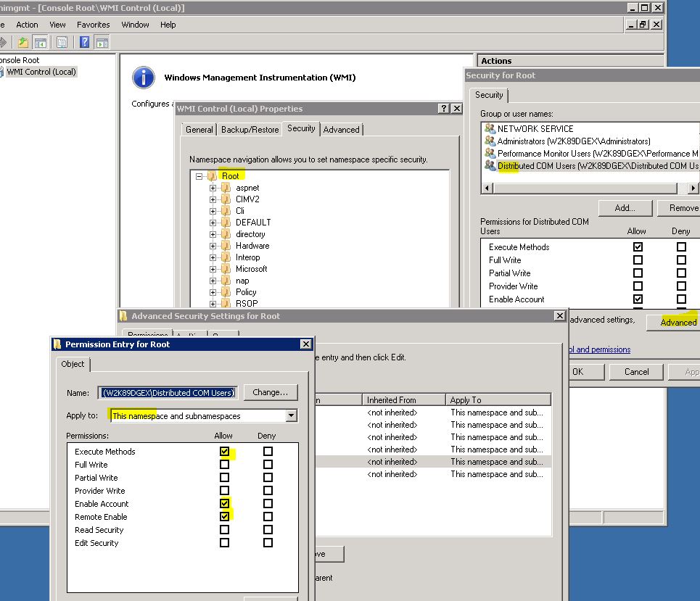
Task: Uncheck Allow Remote Enable in Permission Entry
Action: pos(225,517)
